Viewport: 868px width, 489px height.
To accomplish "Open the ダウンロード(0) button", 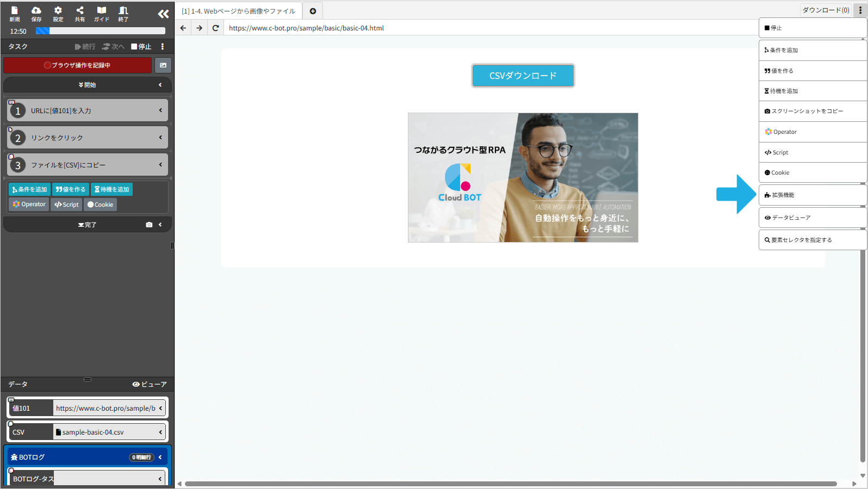I will (x=826, y=10).
